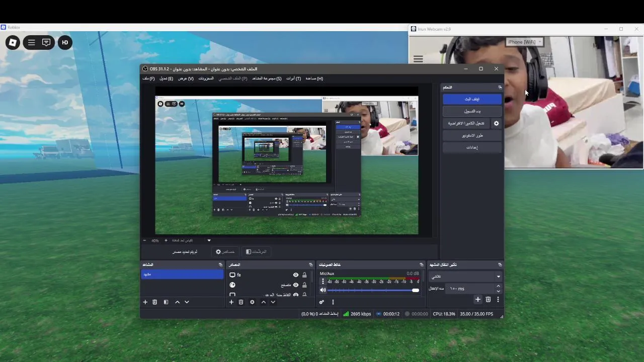Image resolution: width=644 pixels, height=362 pixels.
Task: Add a scene transition with plus button
Action: coord(478,300)
